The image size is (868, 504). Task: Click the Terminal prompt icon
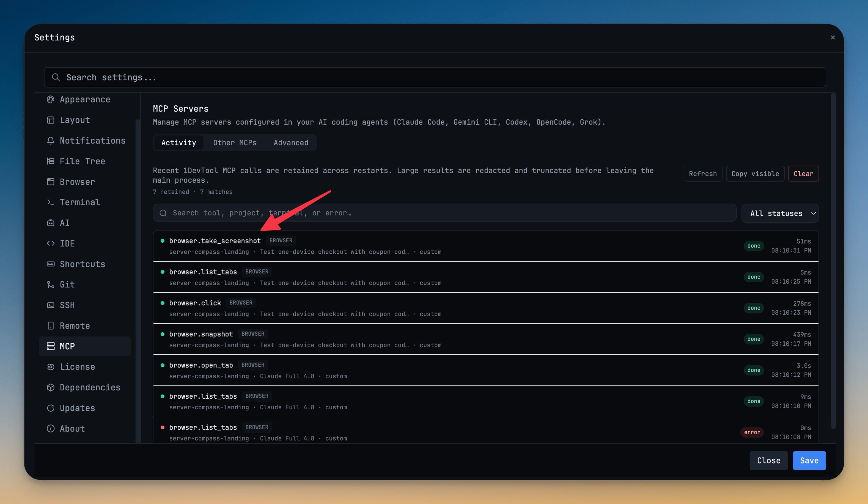tap(51, 202)
